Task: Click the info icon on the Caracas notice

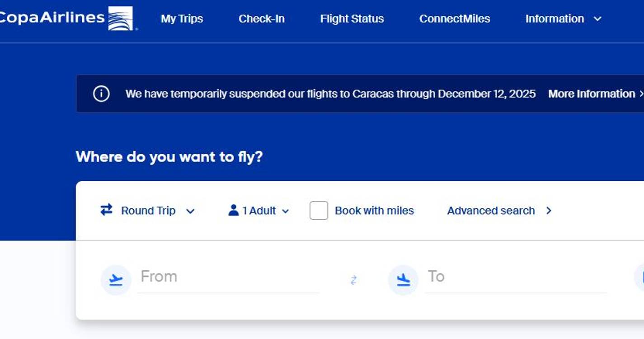Action: coord(102,94)
